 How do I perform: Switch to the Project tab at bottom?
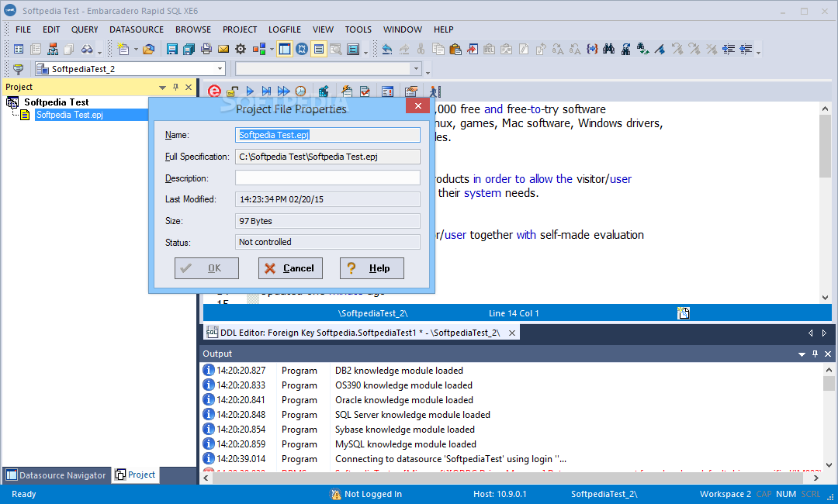pyautogui.click(x=136, y=475)
